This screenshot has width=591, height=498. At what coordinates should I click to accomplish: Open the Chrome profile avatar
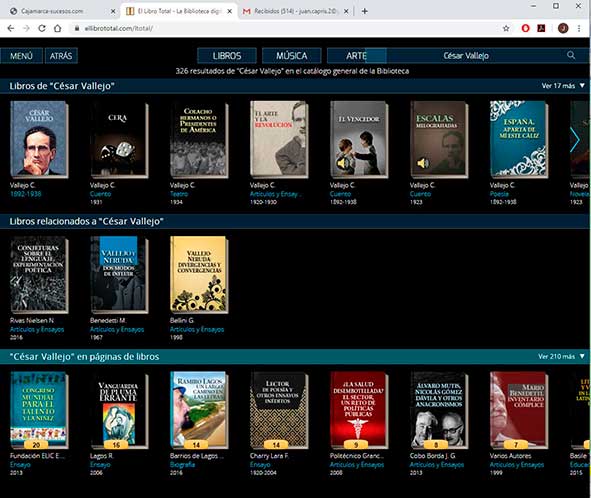[x=563, y=28]
